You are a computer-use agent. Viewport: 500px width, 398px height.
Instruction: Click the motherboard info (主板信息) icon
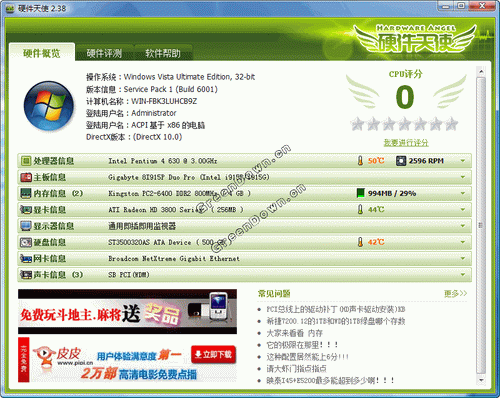tap(26, 177)
